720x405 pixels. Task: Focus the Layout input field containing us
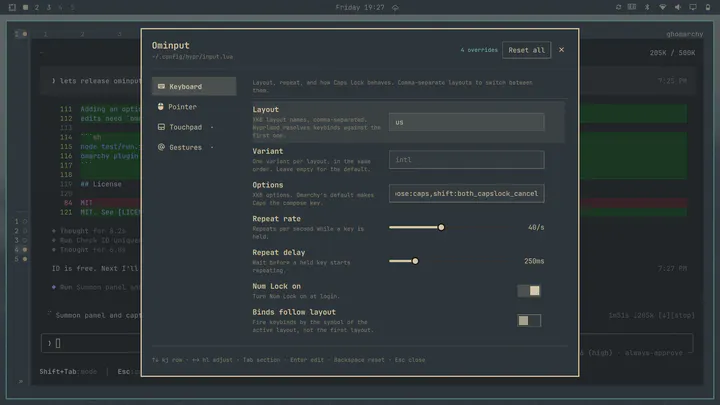tap(467, 122)
